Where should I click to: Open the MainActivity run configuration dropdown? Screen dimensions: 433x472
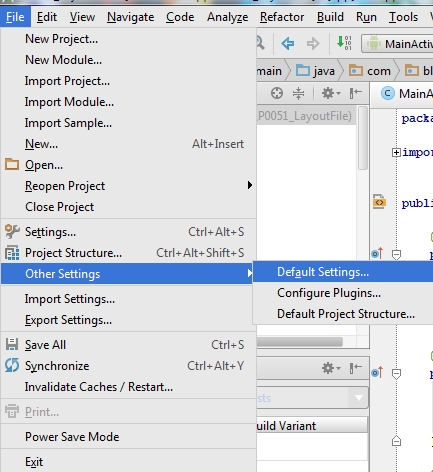click(397, 44)
